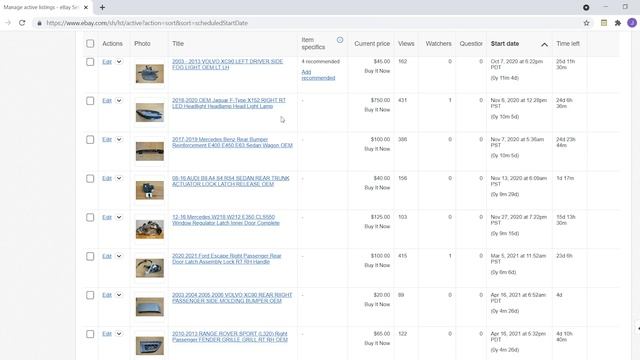Click the Questions column header
640x360 pixels.
[x=471, y=44]
